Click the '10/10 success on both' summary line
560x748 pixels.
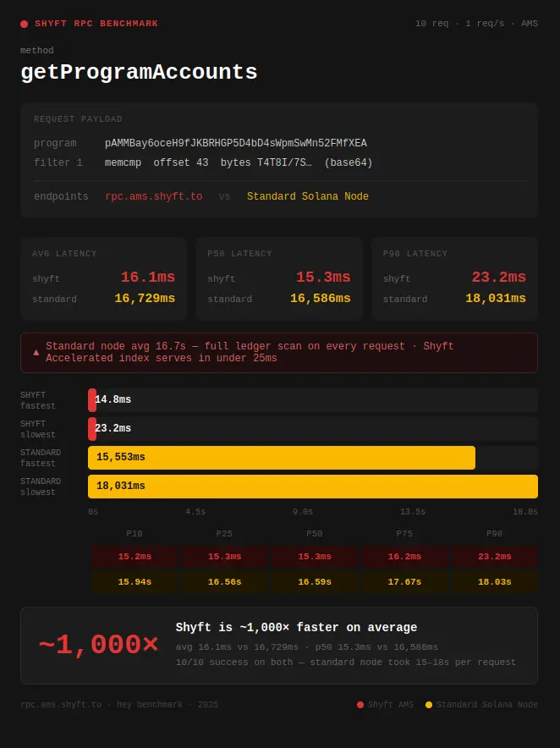[x=346, y=663]
